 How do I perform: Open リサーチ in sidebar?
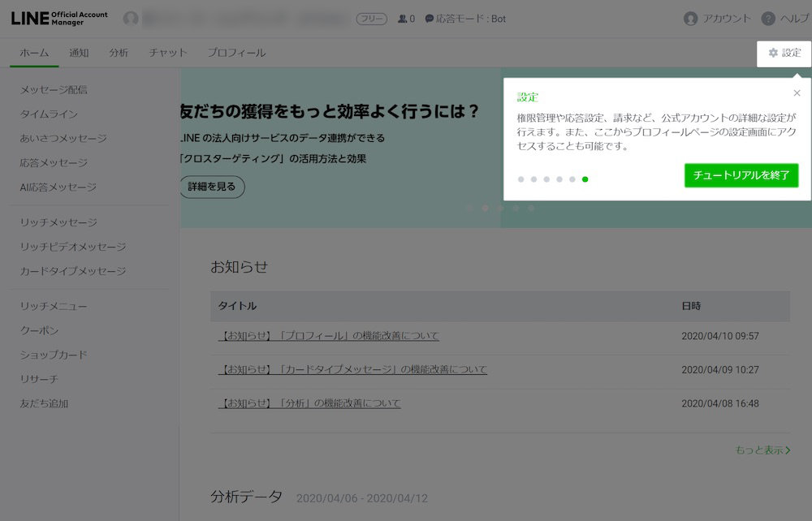39,379
